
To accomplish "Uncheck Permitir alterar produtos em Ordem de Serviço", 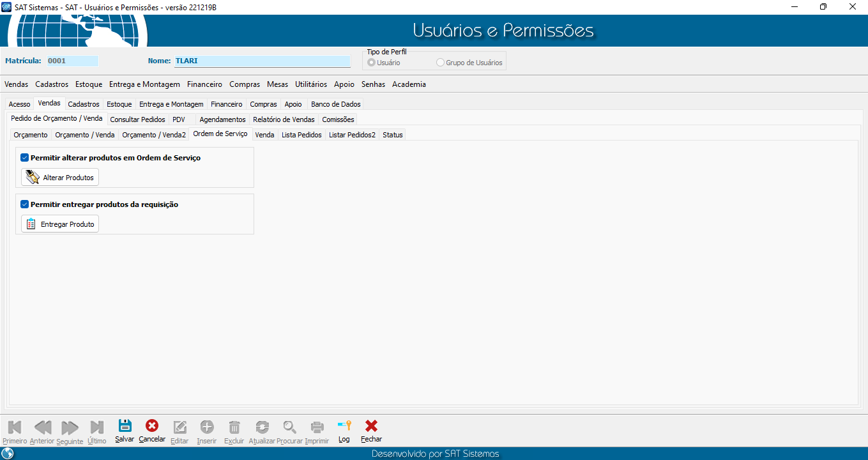I will point(25,158).
